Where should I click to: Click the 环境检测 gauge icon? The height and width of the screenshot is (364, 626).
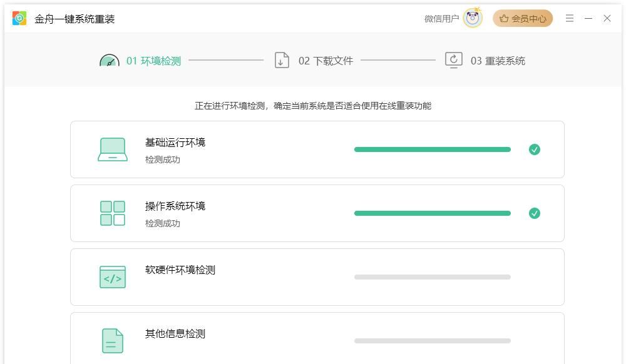[110, 60]
